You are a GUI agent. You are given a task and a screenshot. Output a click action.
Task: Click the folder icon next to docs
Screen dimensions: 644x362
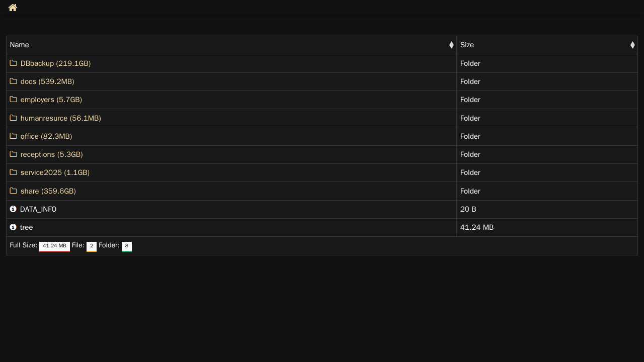(14, 81)
